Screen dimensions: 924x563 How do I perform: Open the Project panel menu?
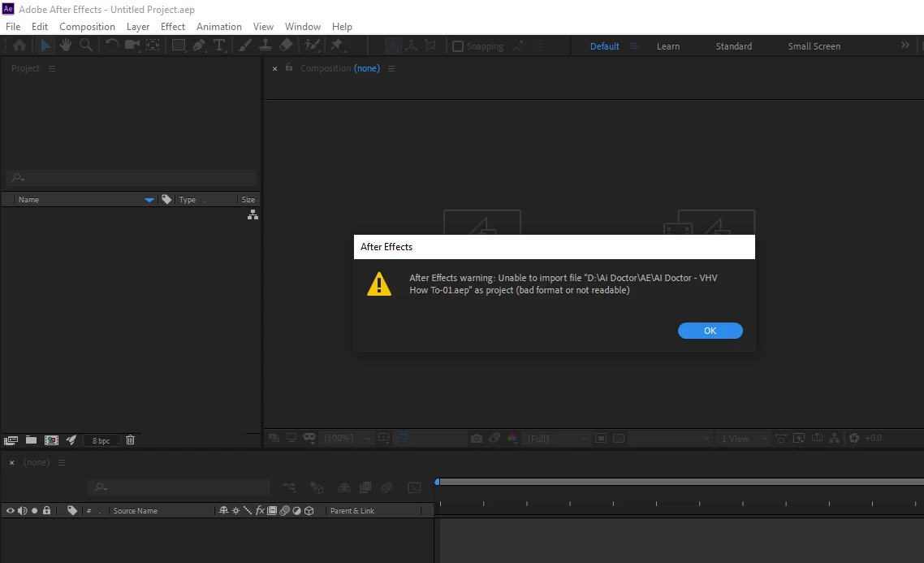coord(52,68)
